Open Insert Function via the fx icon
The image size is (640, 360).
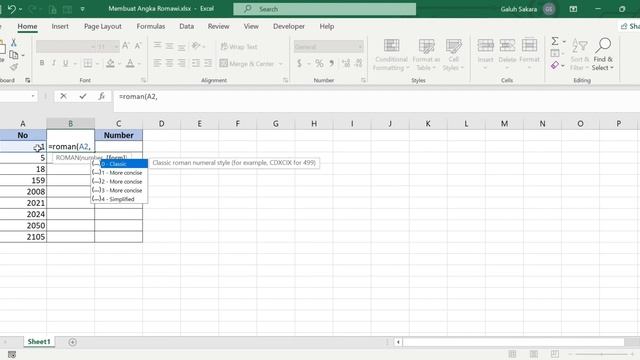[102, 96]
